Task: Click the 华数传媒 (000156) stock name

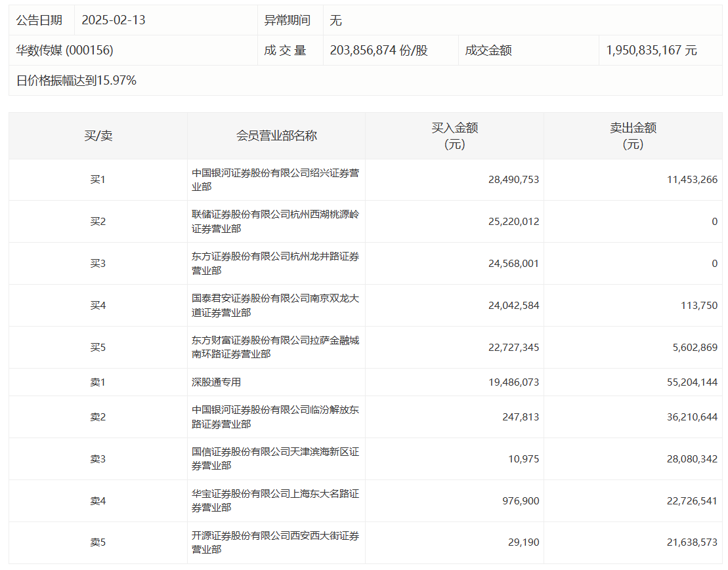Action: [x=65, y=51]
